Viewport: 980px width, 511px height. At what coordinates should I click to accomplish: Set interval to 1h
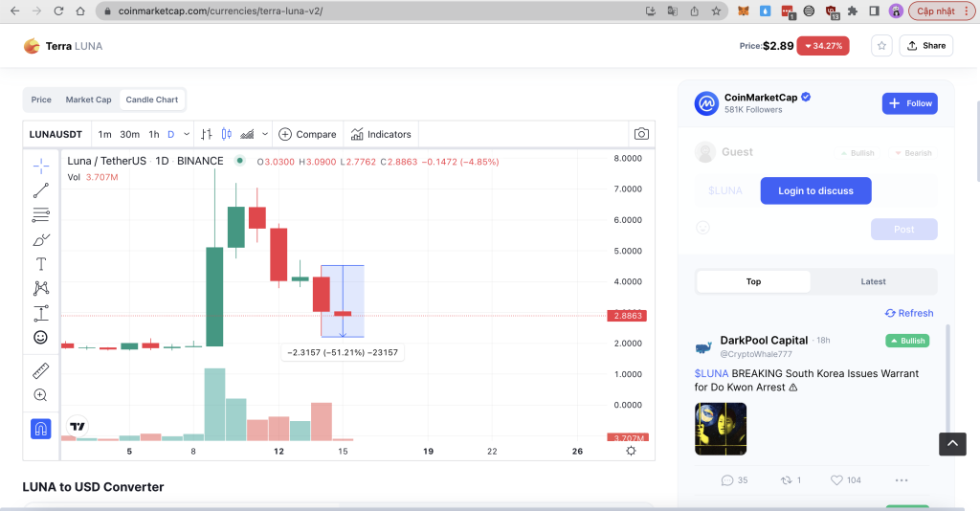(154, 134)
